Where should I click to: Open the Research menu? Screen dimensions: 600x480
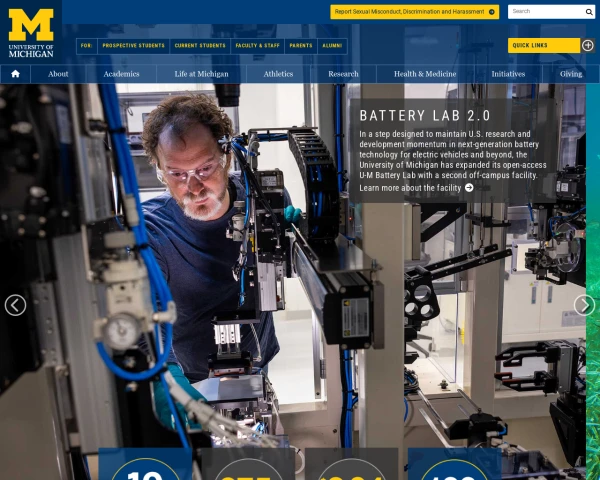(x=343, y=74)
